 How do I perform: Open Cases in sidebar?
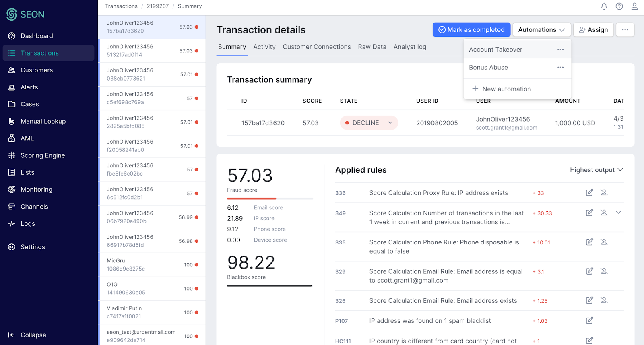point(48,104)
